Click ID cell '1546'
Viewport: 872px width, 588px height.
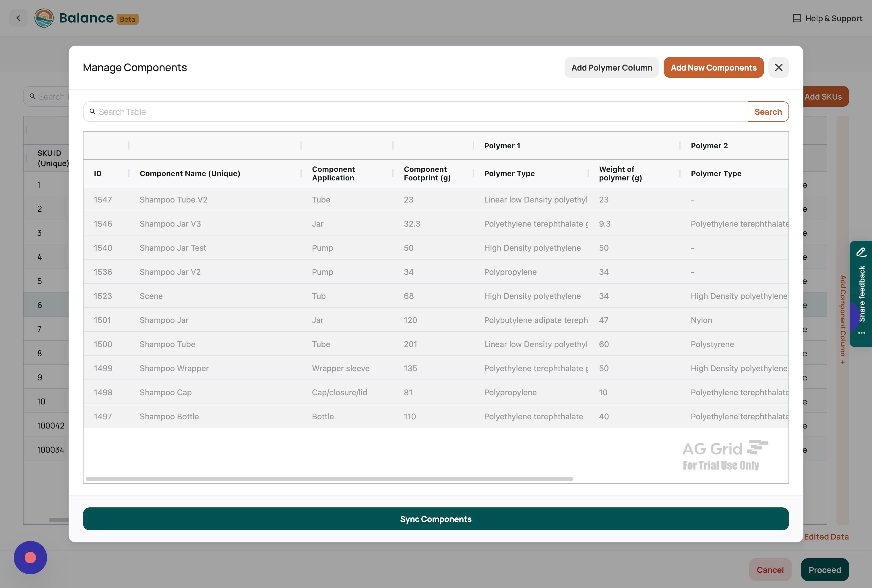pos(103,224)
